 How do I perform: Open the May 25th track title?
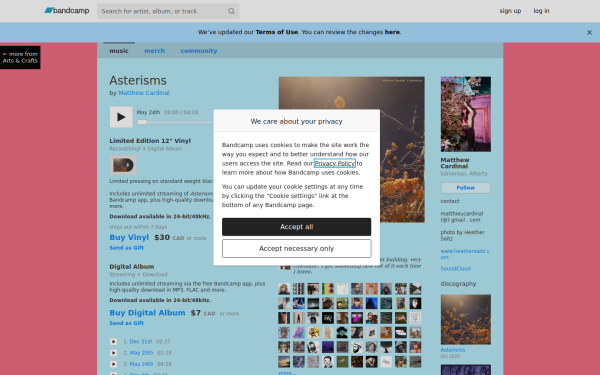[x=141, y=353]
